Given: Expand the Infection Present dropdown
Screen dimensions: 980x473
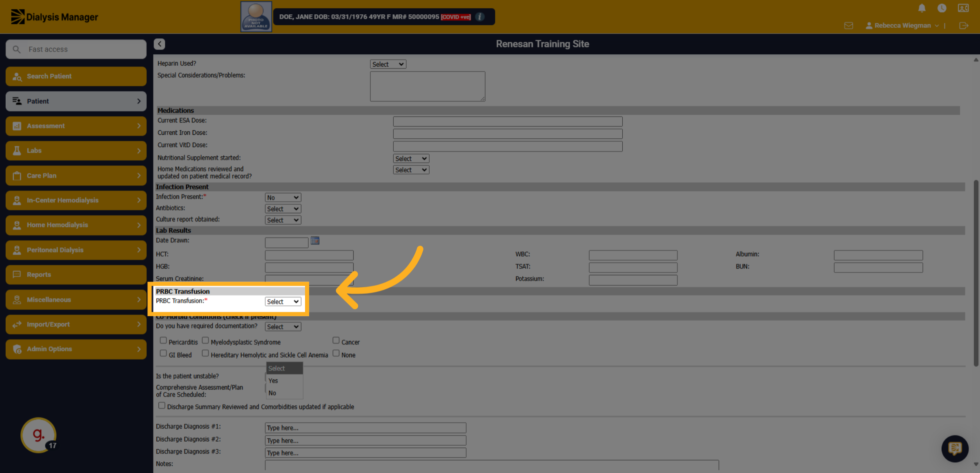Looking at the screenshot, I should pyautogui.click(x=283, y=198).
